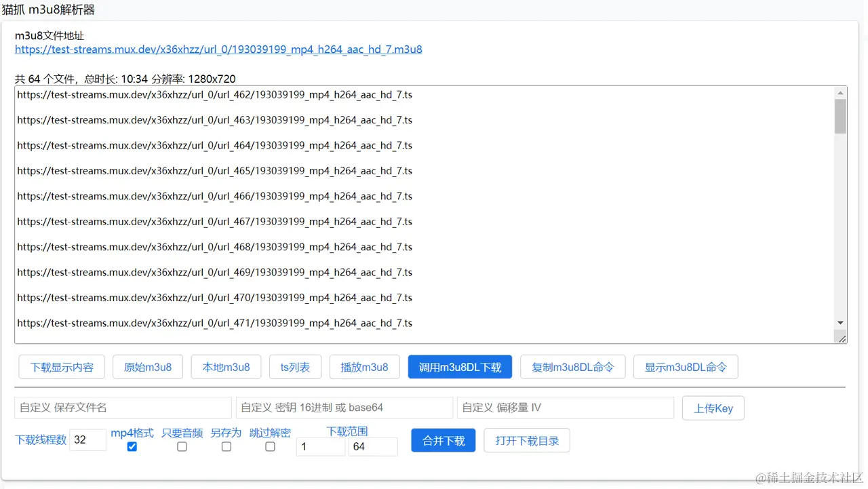Focus the 自定义 偏移量 IV field
868x489 pixels.
point(566,408)
